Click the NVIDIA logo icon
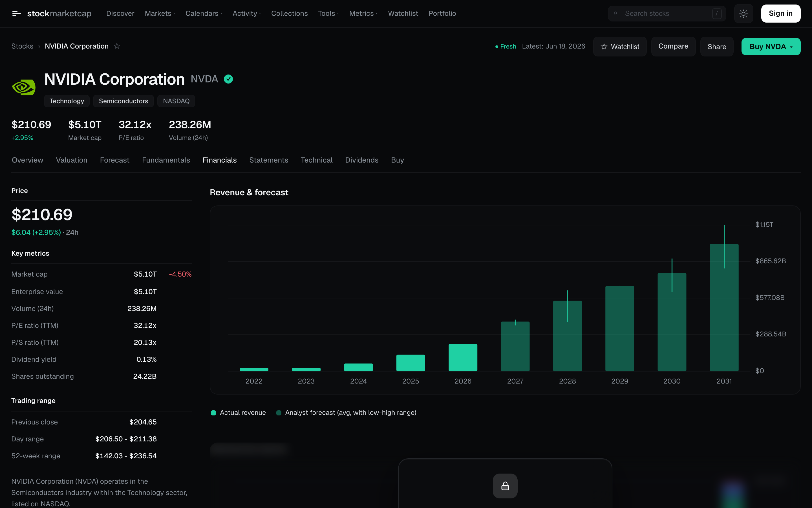Viewport: 812px width, 508px height. tap(23, 87)
